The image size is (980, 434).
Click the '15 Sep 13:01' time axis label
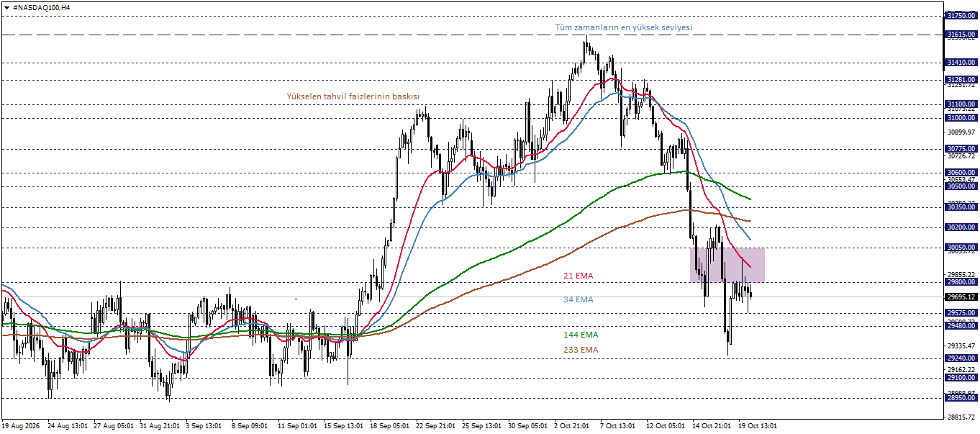pyautogui.click(x=342, y=426)
